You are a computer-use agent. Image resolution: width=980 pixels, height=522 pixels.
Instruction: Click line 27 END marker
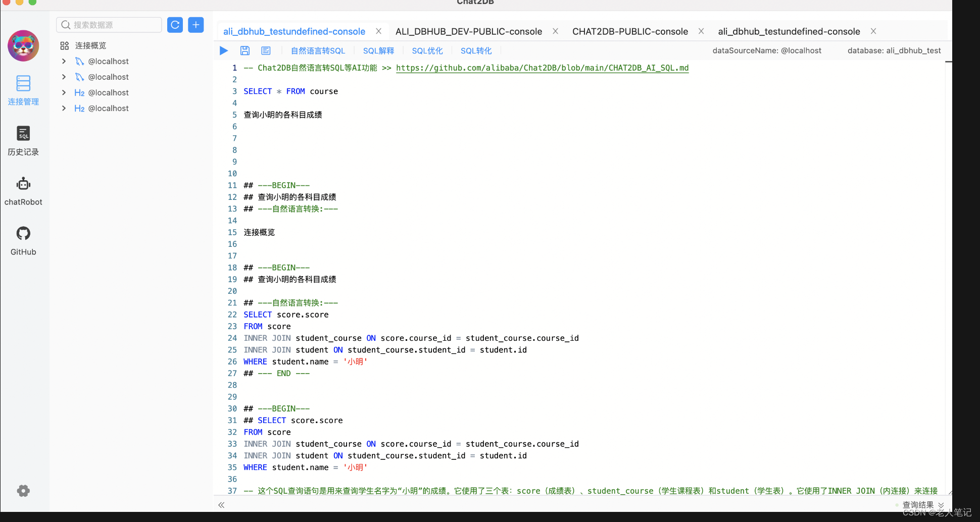pyautogui.click(x=276, y=373)
